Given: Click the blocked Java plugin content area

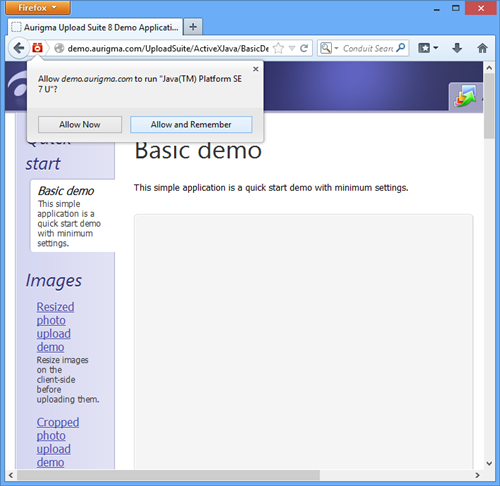Looking at the screenshot, I should 303,342.
